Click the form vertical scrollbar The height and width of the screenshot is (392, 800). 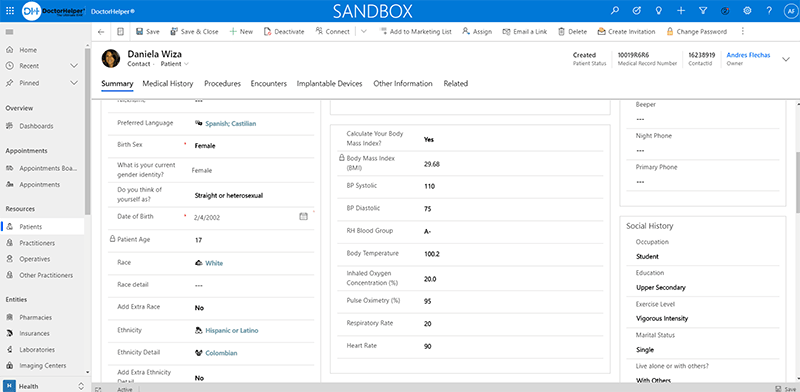click(x=797, y=183)
